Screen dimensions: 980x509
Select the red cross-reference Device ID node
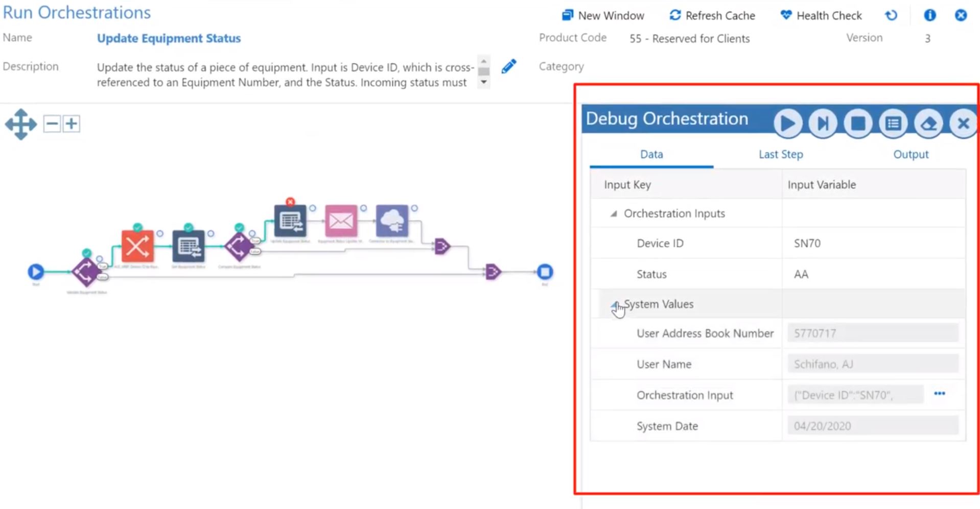point(136,246)
